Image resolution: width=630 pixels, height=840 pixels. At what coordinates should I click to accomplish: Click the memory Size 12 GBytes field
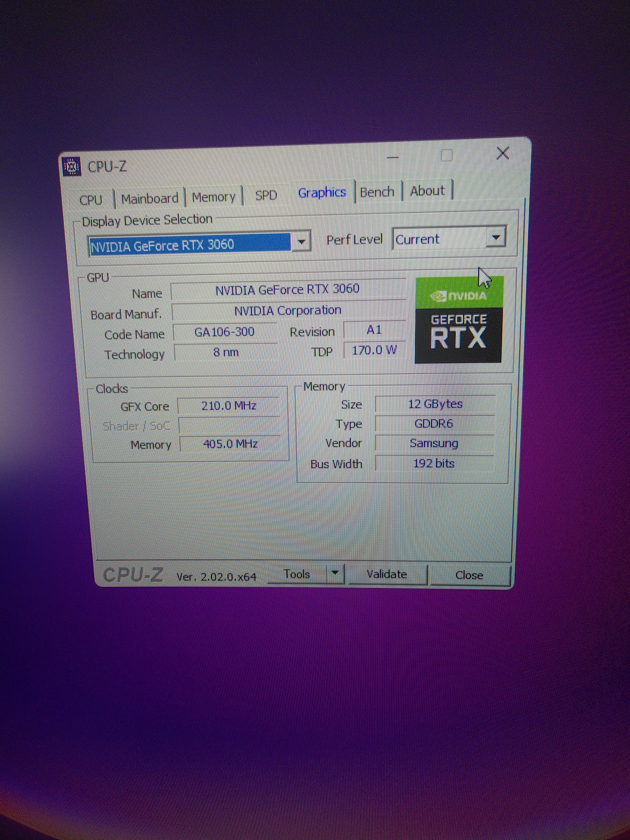pos(435,404)
